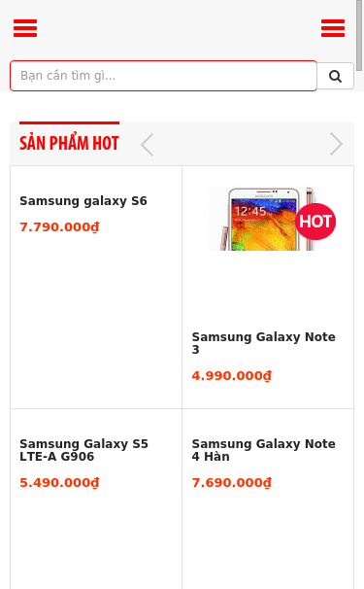Click the vertical page scrollbar thumb
Screen dimensions: 364x589
pos(359,35)
